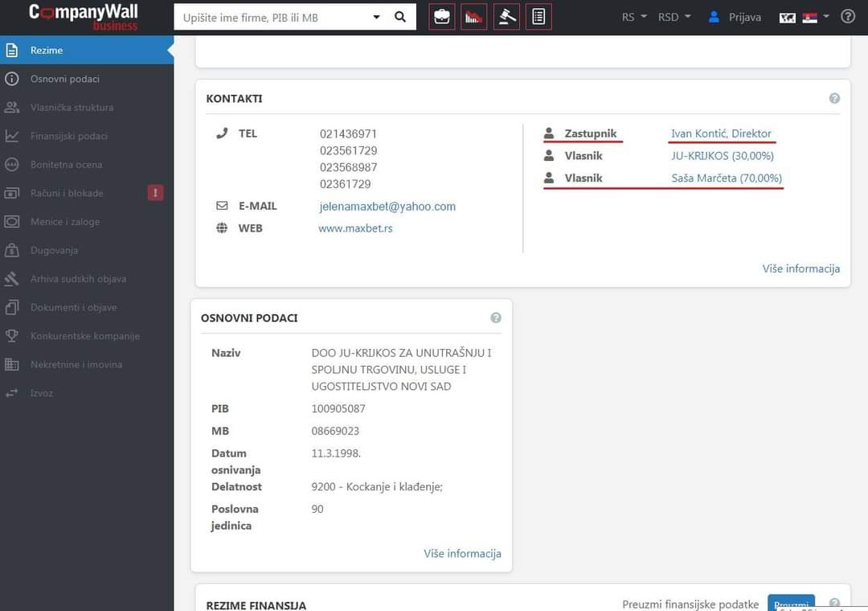868x611 pixels.
Task: Select founding date 11.3.1998.
Action: click(335, 453)
